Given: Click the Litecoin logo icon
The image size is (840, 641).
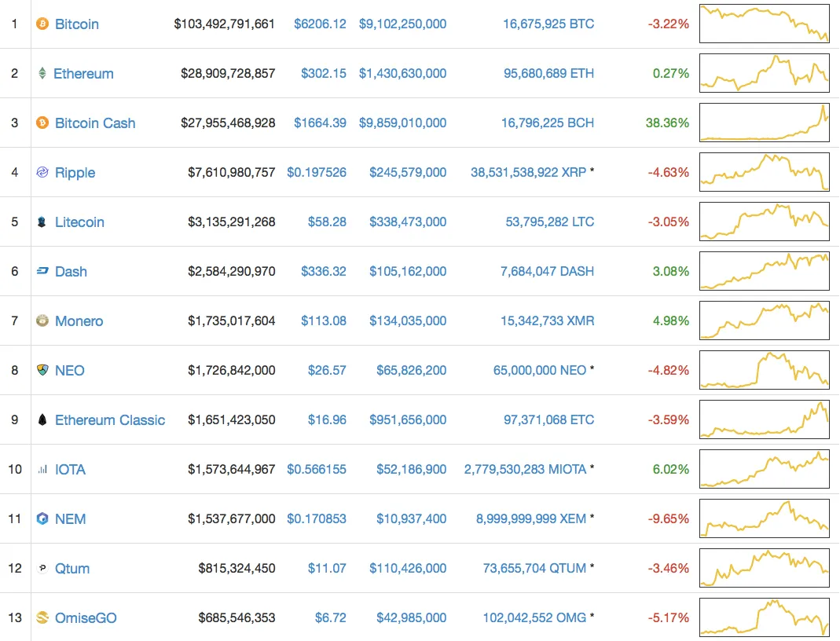Looking at the screenshot, I should [42, 222].
